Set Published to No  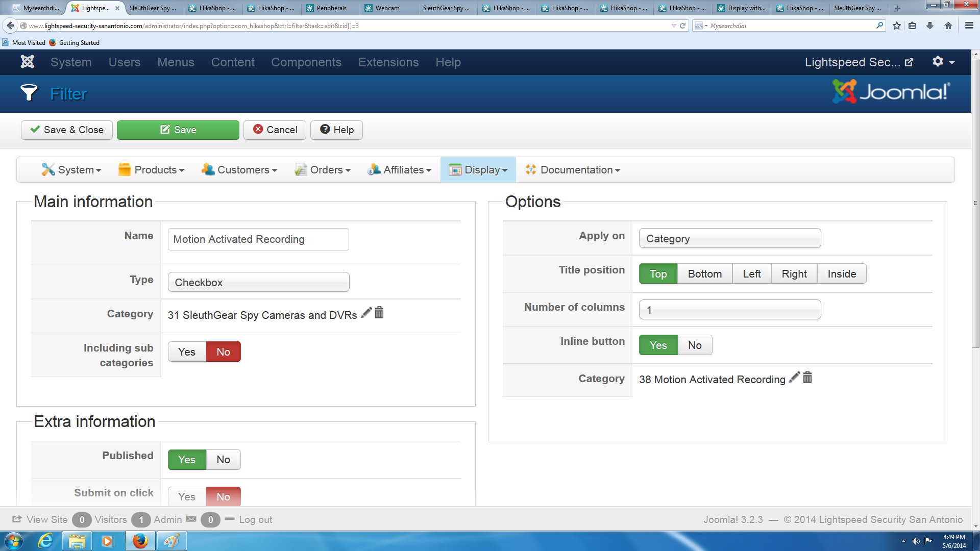pyautogui.click(x=223, y=460)
